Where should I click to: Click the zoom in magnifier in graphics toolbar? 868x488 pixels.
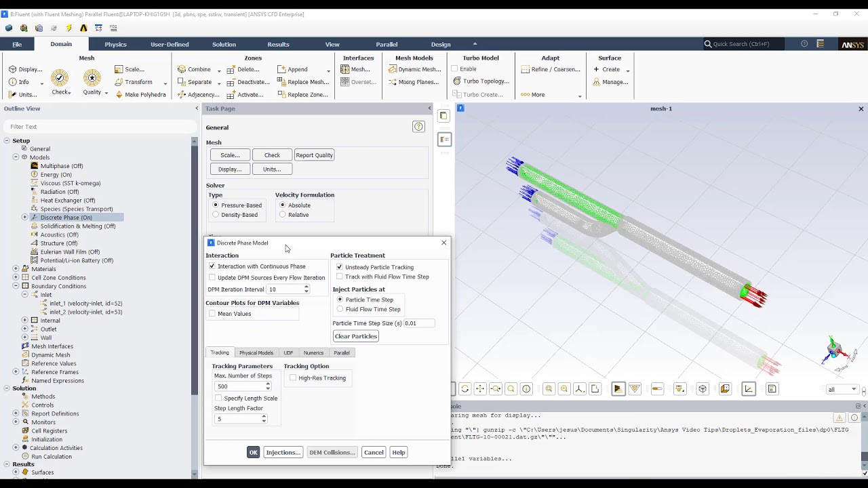point(549,389)
